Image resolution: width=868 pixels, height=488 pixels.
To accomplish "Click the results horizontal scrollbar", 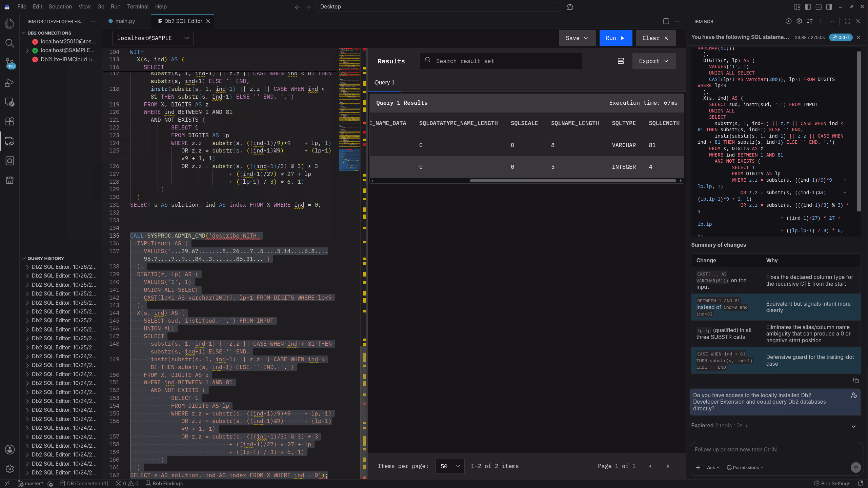I will pyautogui.click(x=572, y=181).
